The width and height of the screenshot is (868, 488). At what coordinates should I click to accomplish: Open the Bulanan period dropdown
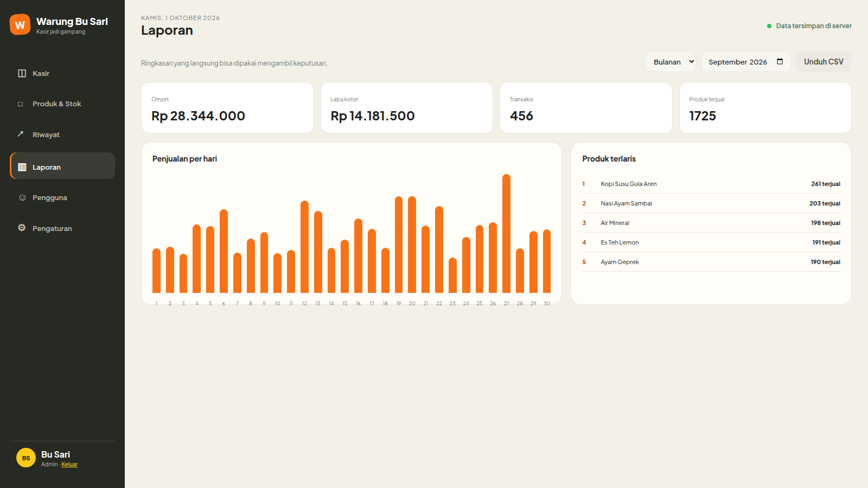click(671, 62)
